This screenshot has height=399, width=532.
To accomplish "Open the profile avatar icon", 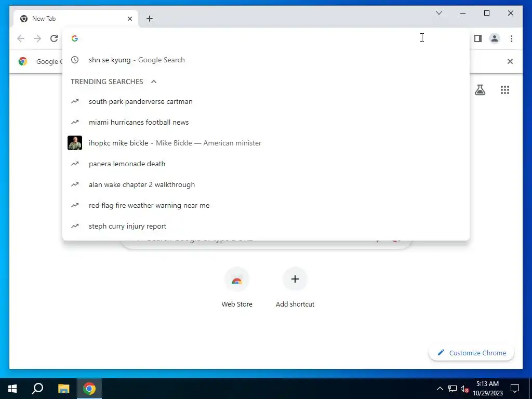I will point(495,38).
